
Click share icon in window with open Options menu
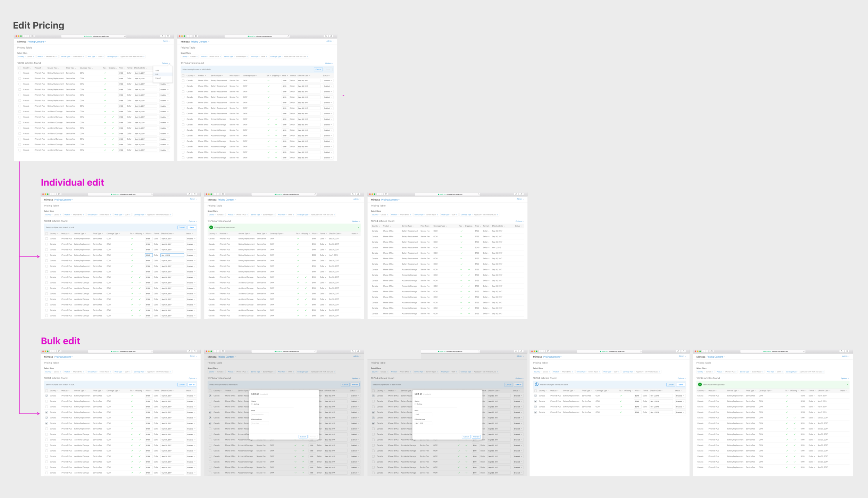coord(162,36)
